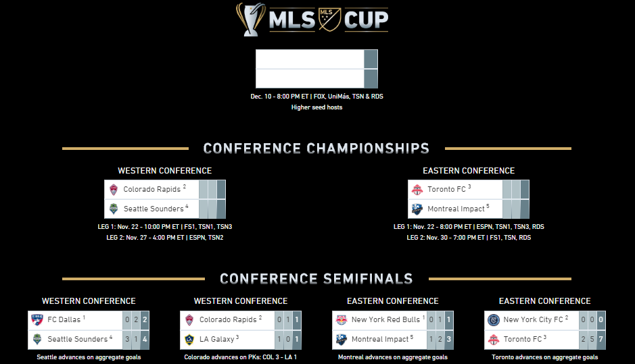Click the New York City FC crest

pos(493,320)
